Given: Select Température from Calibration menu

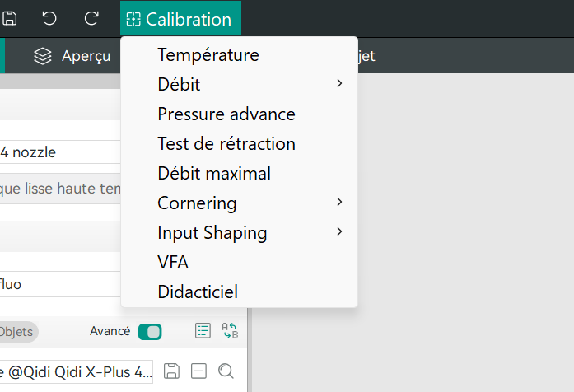Looking at the screenshot, I should tap(208, 55).
